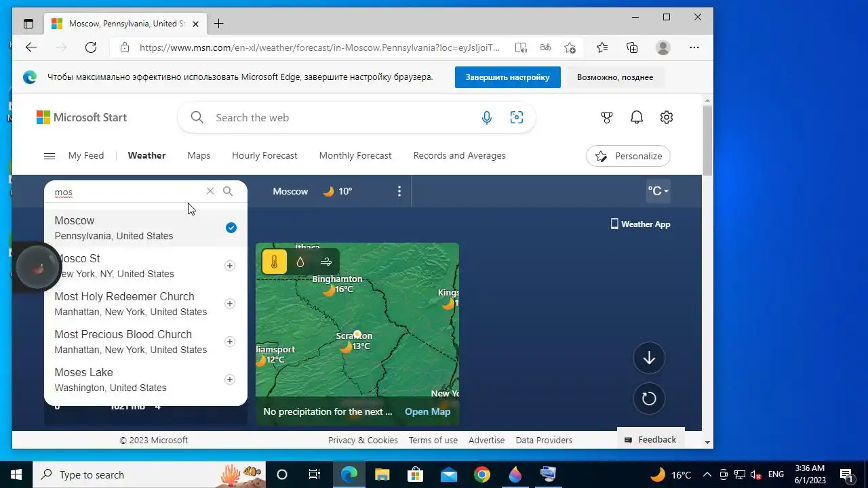This screenshot has height=488, width=868.
Task: Open Edge settings and more menu
Action: [x=694, y=47]
